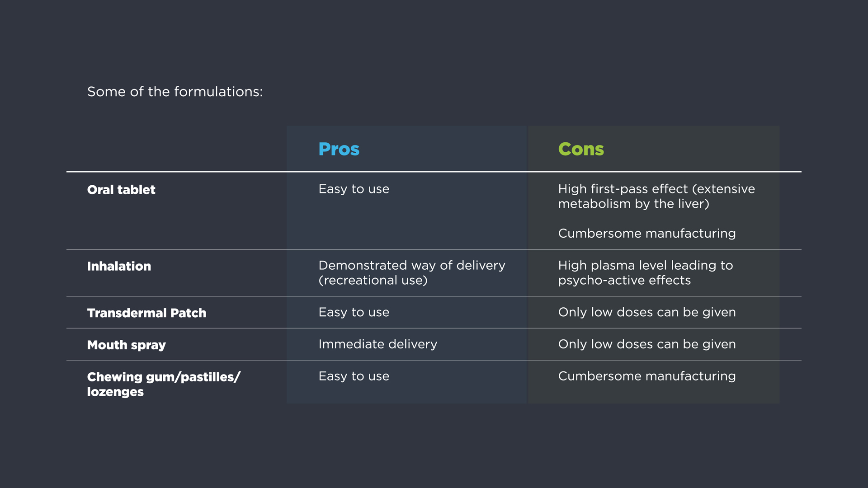The height and width of the screenshot is (488, 868).
Task: Click 'Cumbersome manufacturing' in Chewing gum row
Action: [x=646, y=376]
